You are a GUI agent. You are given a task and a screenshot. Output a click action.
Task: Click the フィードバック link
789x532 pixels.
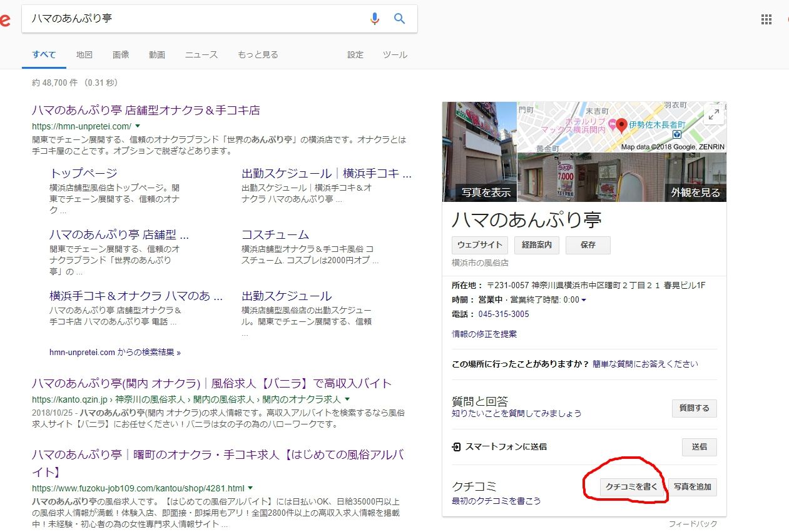click(693, 524)
